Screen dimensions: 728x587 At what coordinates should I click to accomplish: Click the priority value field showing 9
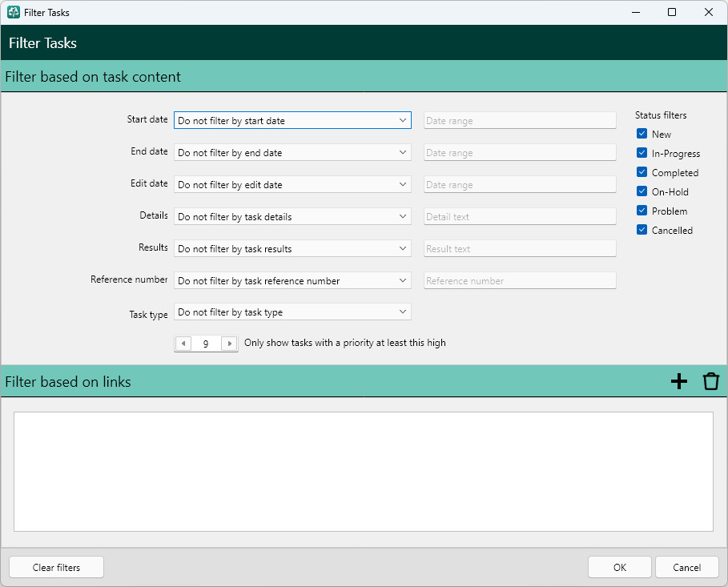(206, 344)
